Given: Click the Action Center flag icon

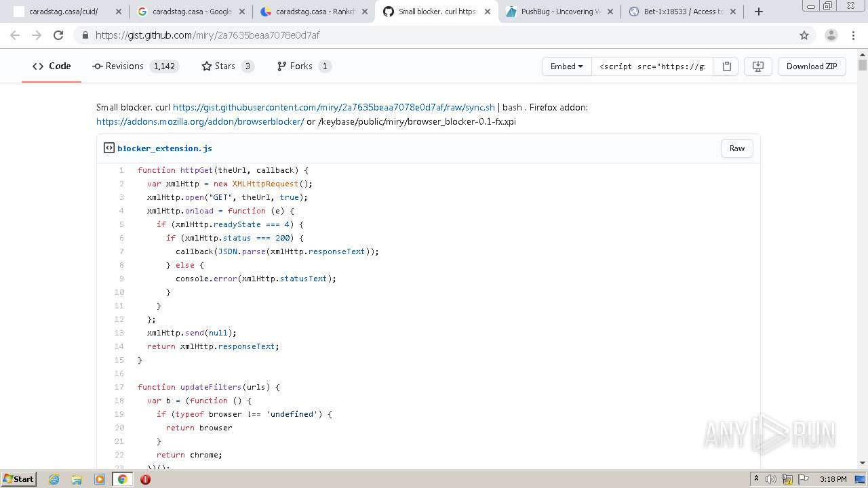Looking at the screenshot, I should [x=803, y=479].
